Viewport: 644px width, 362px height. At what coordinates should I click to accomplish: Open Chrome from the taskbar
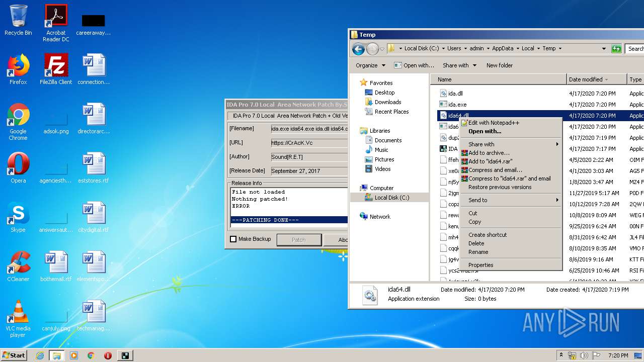(91, 355)
